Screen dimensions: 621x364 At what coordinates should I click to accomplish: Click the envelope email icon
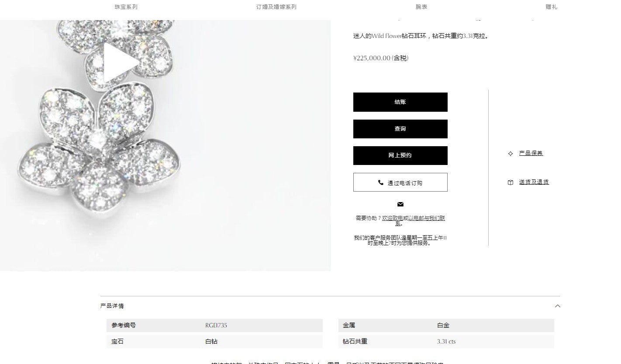(x=400, y=204)
